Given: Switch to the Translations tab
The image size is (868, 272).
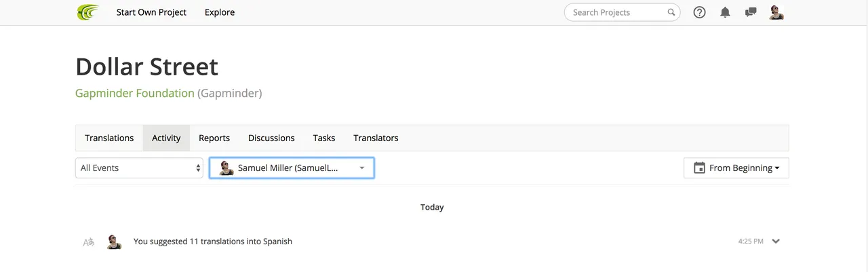Looking at the screenshot, I should (x=109, y=138).
